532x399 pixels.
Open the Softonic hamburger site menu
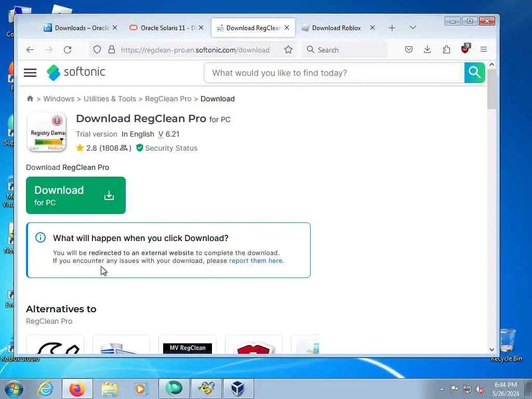tap(30, 72)
